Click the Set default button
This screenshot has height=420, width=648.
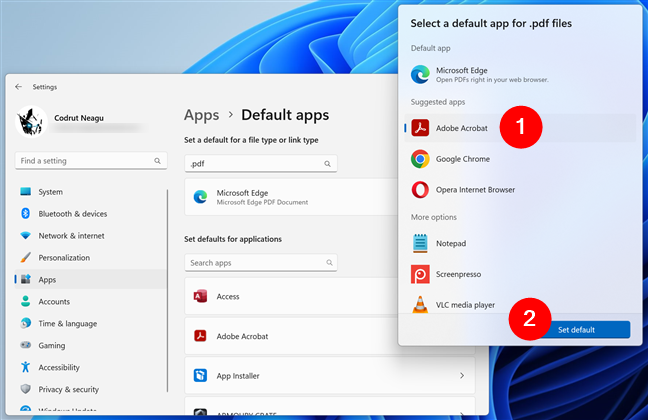576,329
